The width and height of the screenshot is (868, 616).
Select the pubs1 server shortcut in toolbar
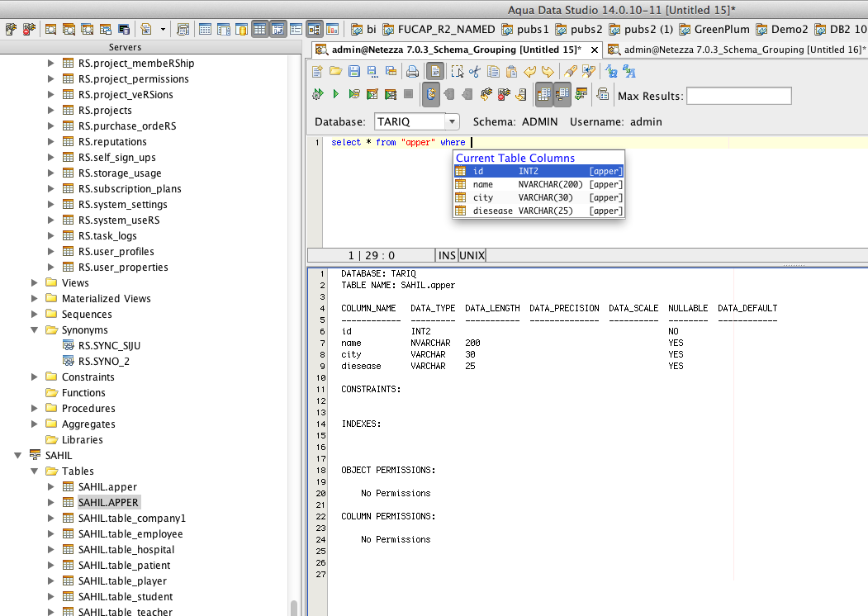click(x=524, y=29)
